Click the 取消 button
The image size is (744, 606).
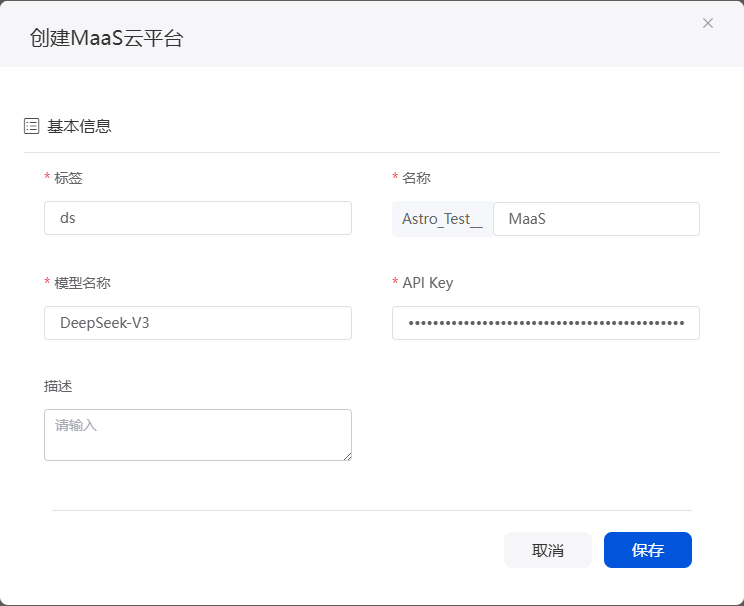[x=548, y=550]
